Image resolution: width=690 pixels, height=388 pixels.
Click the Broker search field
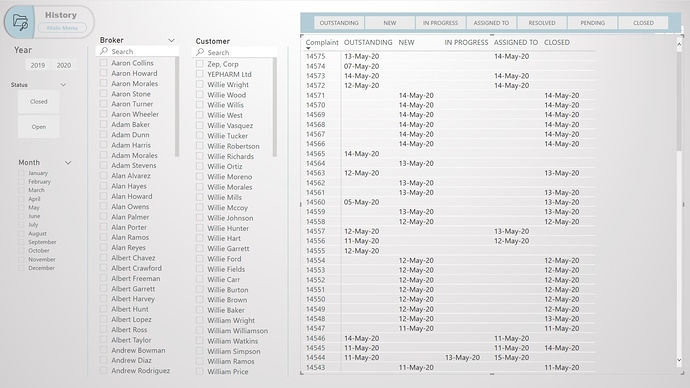click(x=137, y=51)
